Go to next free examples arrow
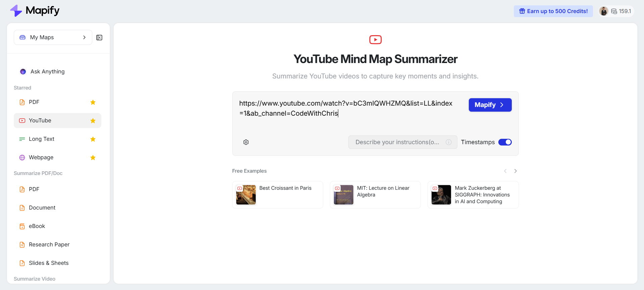This screenshot has width=644, height=290. (x=515, y=171)
